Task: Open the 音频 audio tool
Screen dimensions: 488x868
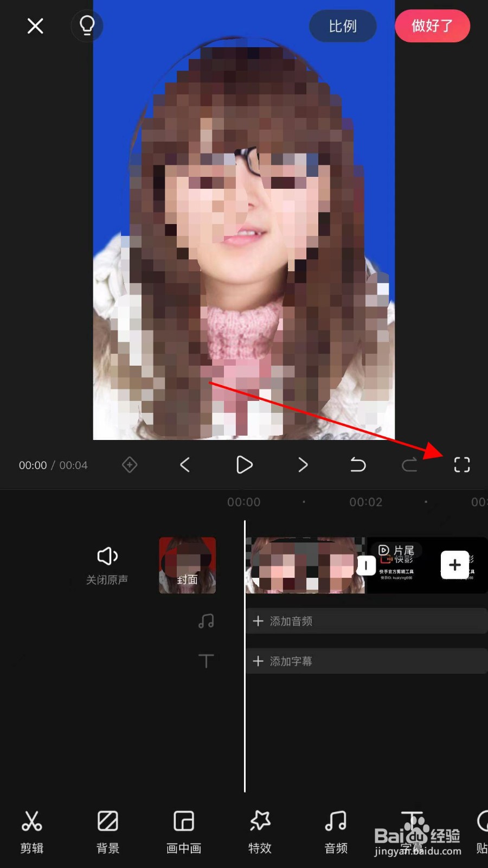Action: pyautogui.click(x=336, y=832)
